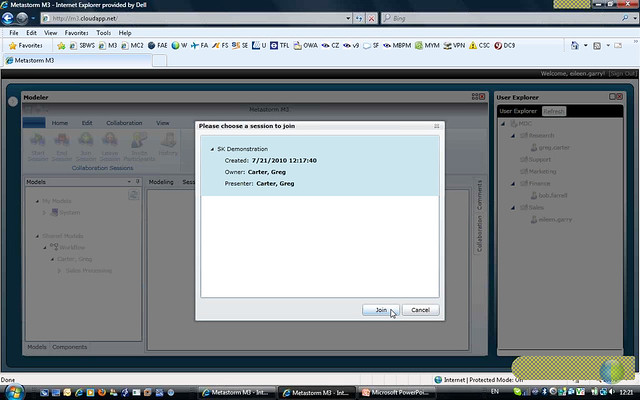Select the User Explorer tab
The height and width of the screenshot is (400, 640).
(x=518, y=111)
